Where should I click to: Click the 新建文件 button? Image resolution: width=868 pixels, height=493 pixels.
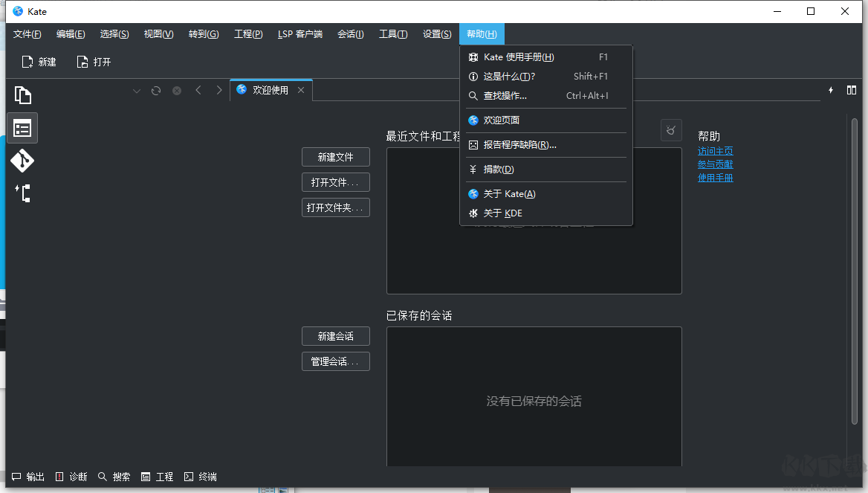point(335,157)
